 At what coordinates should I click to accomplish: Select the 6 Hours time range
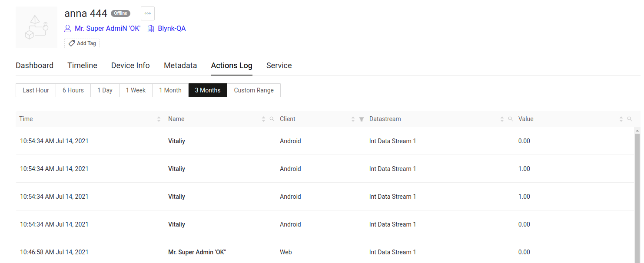click(73, 90)
